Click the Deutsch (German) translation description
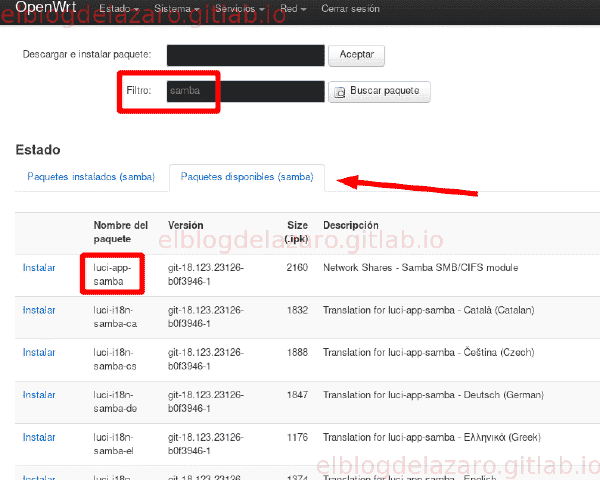The height and width of the screenshot is (480, 600). pyautogui.click(x=433, y=395)
